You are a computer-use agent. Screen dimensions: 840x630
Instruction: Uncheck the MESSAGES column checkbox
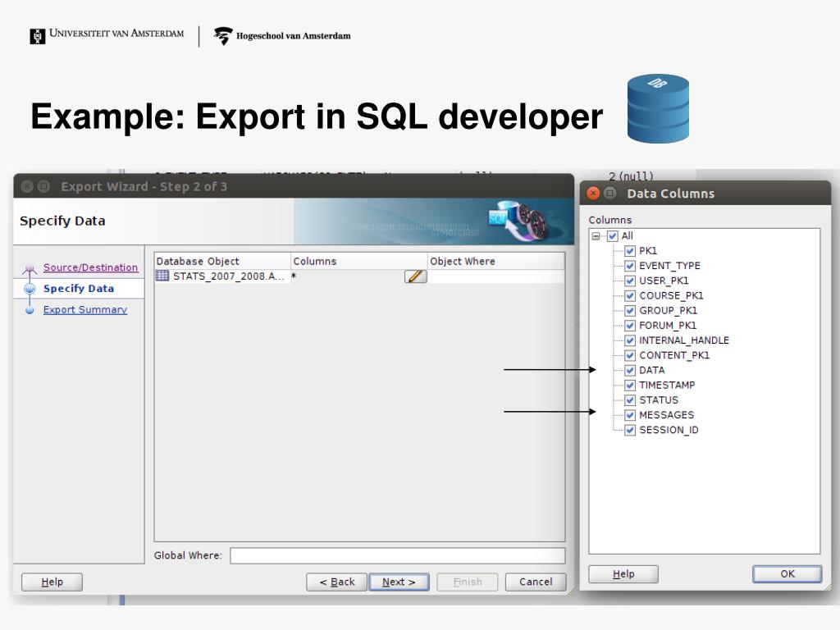tap(630, 415)
